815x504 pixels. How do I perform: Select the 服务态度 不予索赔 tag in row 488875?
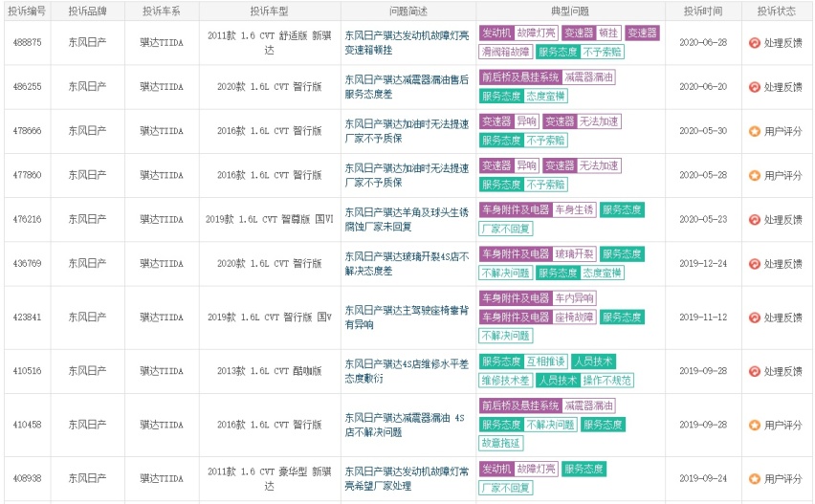coord(580,52)
